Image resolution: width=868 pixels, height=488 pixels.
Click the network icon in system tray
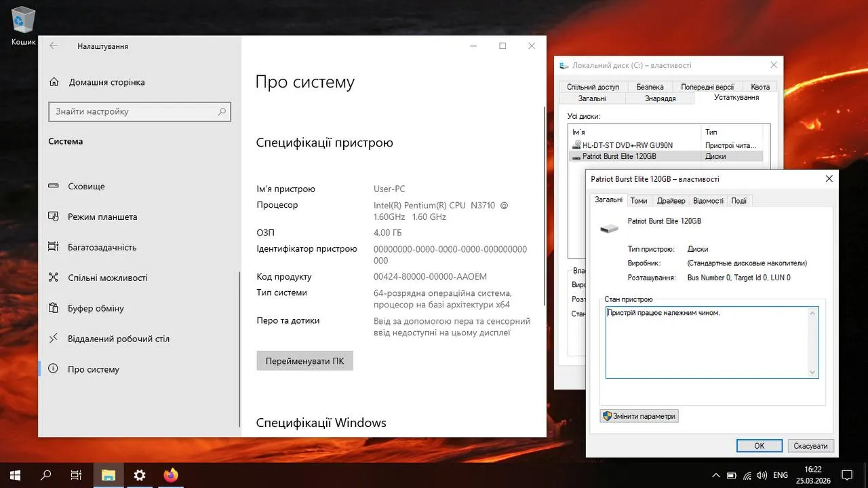click(x=747, y=475)
